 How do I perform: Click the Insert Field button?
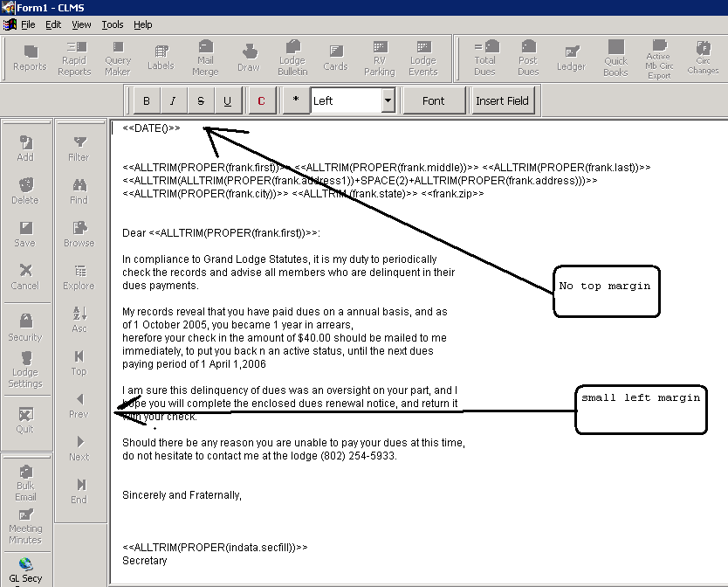(502, 101)
